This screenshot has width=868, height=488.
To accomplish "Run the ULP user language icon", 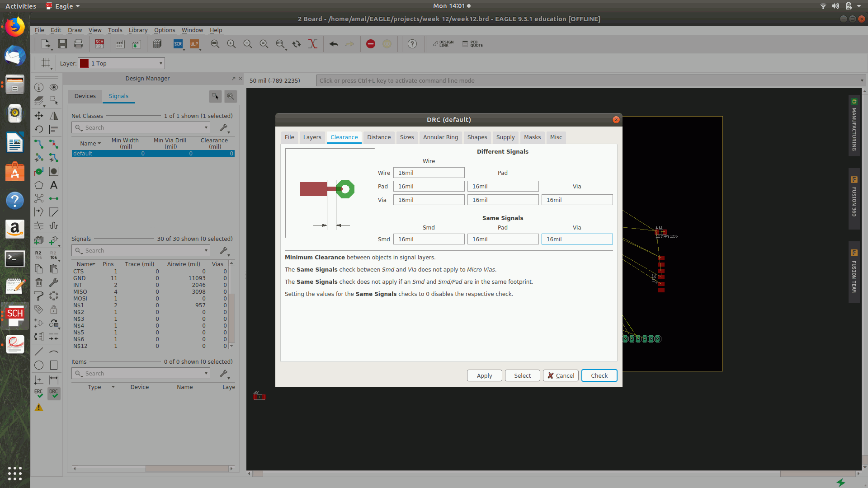I will tap(194, 44).
